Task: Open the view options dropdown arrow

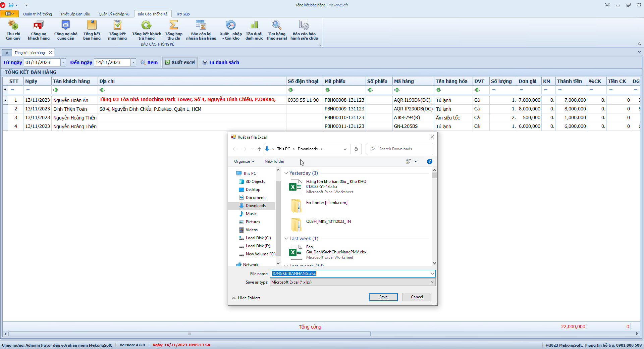Action: tap(416, 161)
